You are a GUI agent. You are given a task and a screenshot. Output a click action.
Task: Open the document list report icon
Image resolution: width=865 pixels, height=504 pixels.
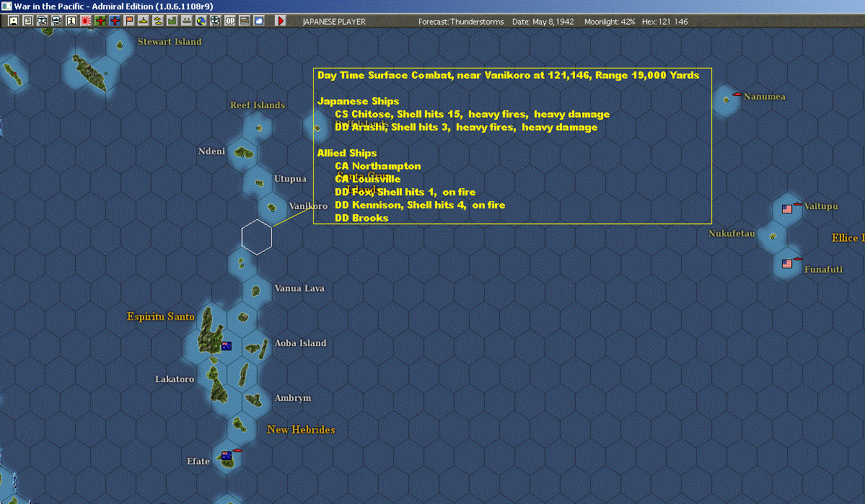point(28,21)
